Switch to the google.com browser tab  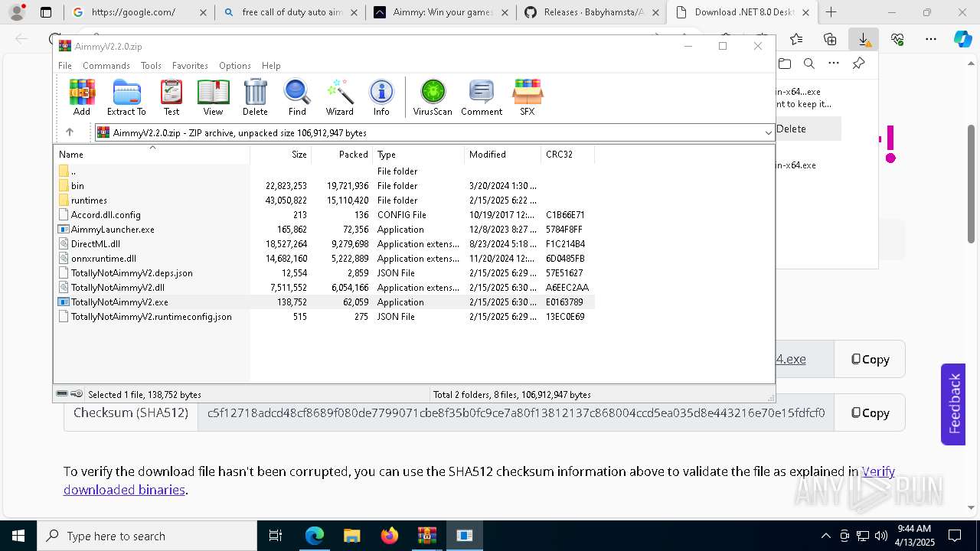(x=138, y=12)
